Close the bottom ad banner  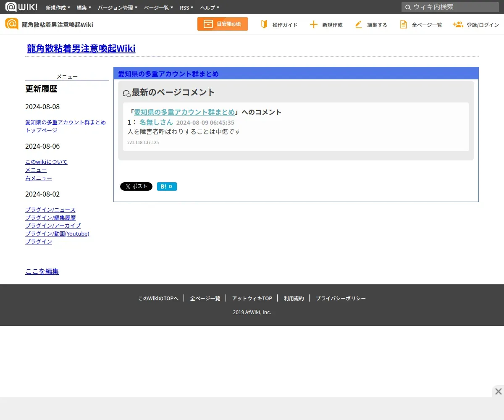pyautogui.click(x=498, y=391)
